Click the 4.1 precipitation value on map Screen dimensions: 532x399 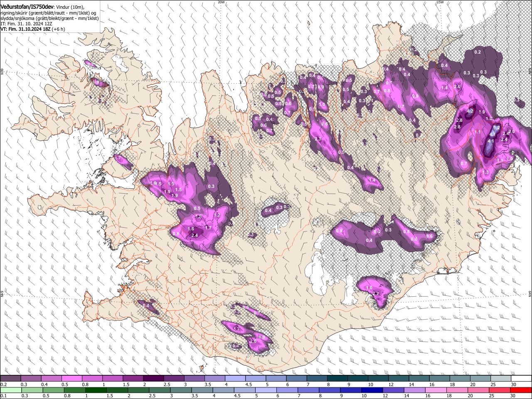[x=490, y=141]
